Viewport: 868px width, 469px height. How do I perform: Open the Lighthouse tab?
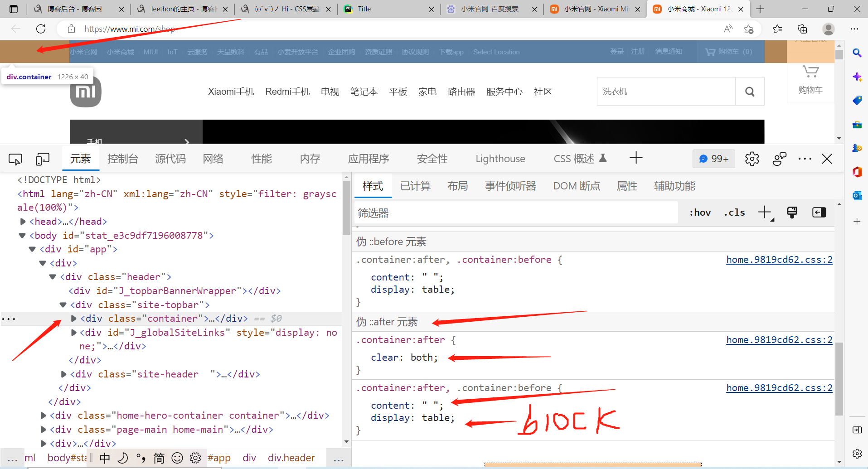point(500,159)
